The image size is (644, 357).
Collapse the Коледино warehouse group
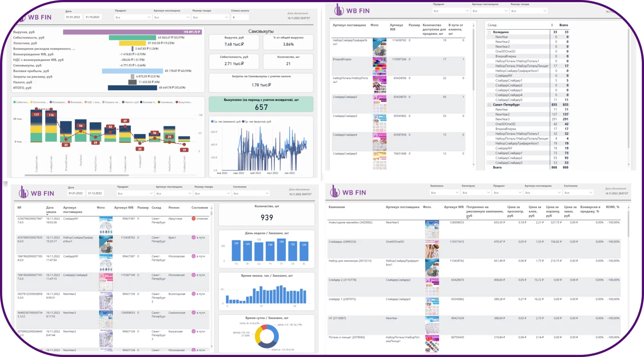pos(489,32)
